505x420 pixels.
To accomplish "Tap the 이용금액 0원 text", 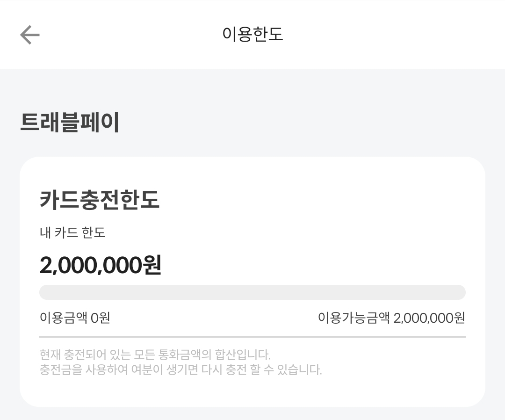I will [75, 318].
